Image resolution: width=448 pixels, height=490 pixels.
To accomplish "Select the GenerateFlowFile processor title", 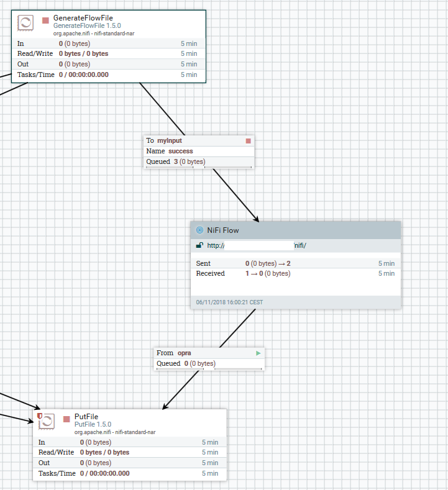I will [83, 18].
